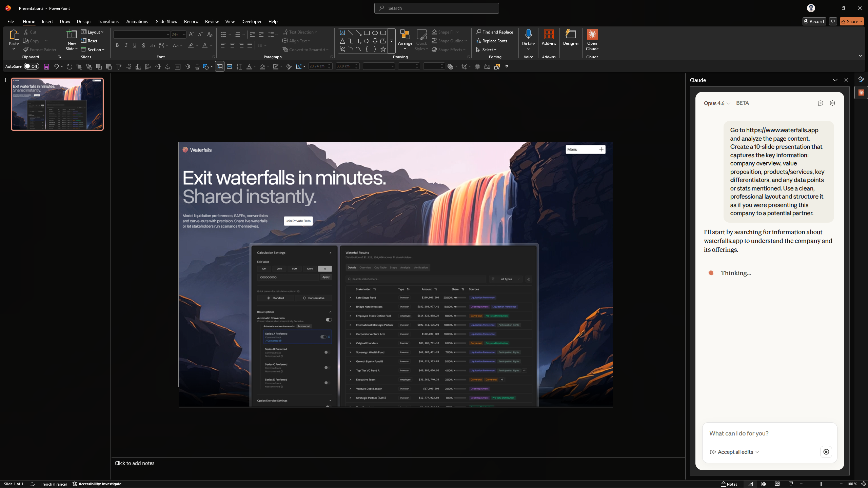Expand Accept all edits options
Viewport: 868px width, 488px height.
757,452
